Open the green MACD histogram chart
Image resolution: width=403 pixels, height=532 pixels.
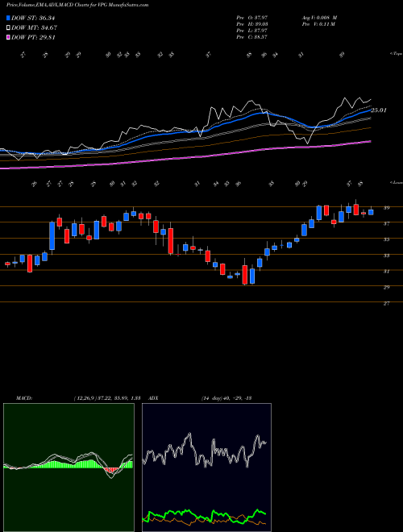tap(69, 468)
